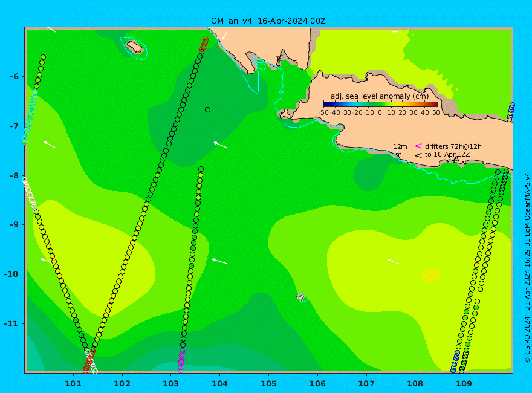Select the "0" tick label on the colorbar
Viewport: 532px width, 393px height.
[380, 112]
